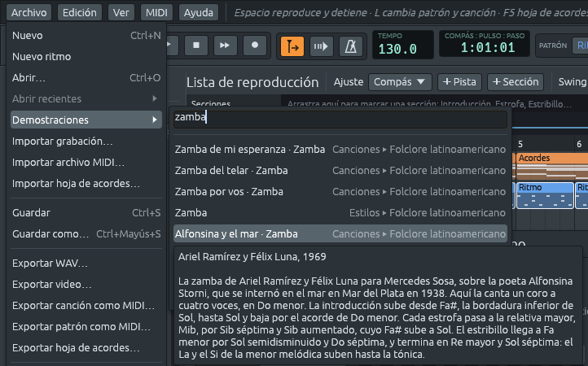Screen dimensions: 588x366
Task: Open the MIDI menu
Action: pos(156,12)
